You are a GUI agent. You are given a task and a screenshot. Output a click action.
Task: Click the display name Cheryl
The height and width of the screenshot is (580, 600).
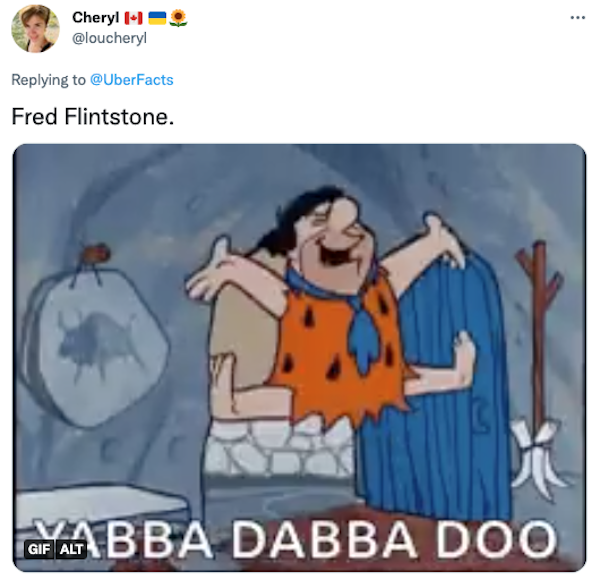pos(96,17)
